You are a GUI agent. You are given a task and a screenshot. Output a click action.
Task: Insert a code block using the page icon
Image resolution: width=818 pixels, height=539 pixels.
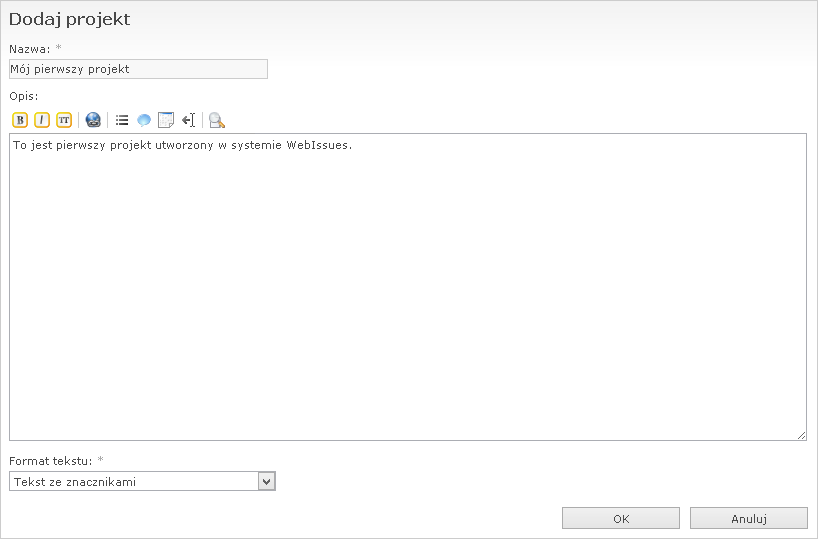[x=166, y=120]
